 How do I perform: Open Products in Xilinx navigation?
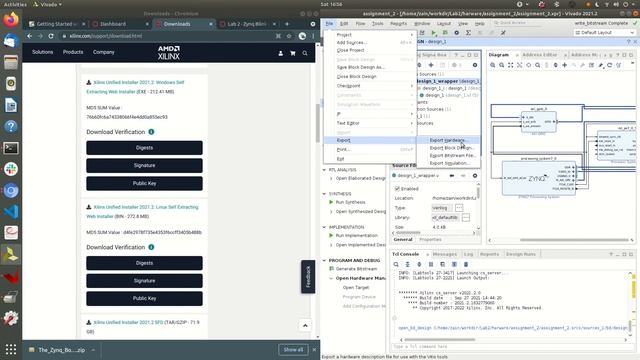tap(73, 52)
